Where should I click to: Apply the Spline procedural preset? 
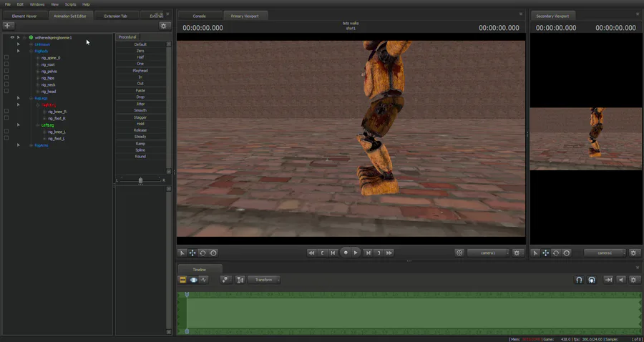pos(140,150)
